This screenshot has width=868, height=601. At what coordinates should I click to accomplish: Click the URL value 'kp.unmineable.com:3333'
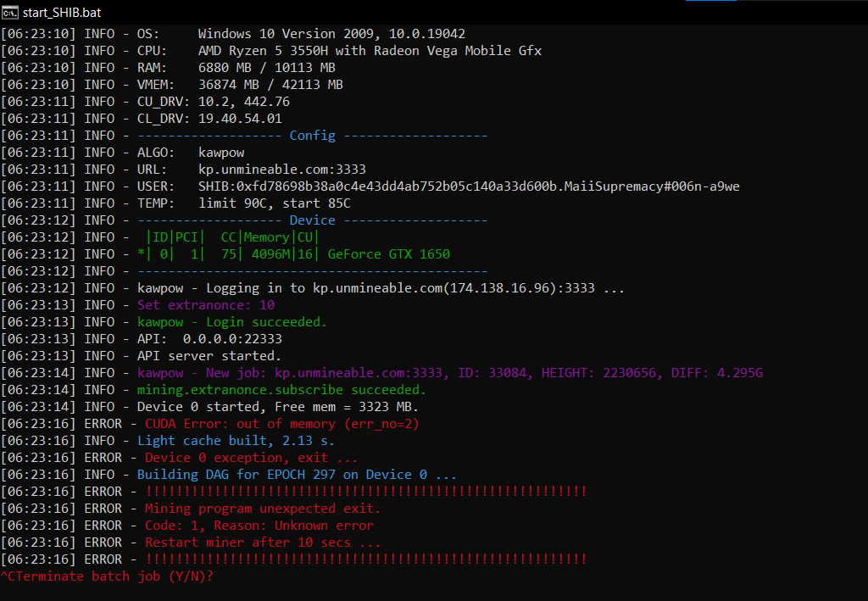click(282, 170)
